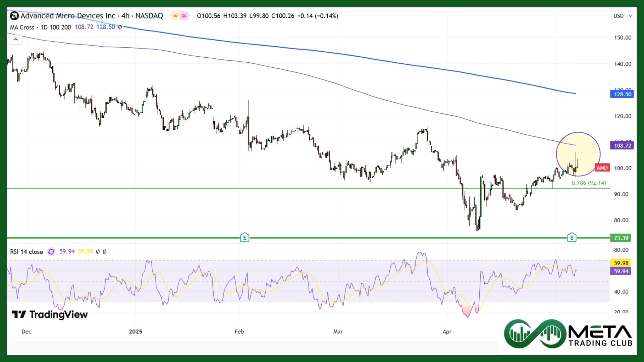This screenshot has width=644, height=362.
Task: Click the RSI refresh cycle icon
Action: [x=51, y=252]
